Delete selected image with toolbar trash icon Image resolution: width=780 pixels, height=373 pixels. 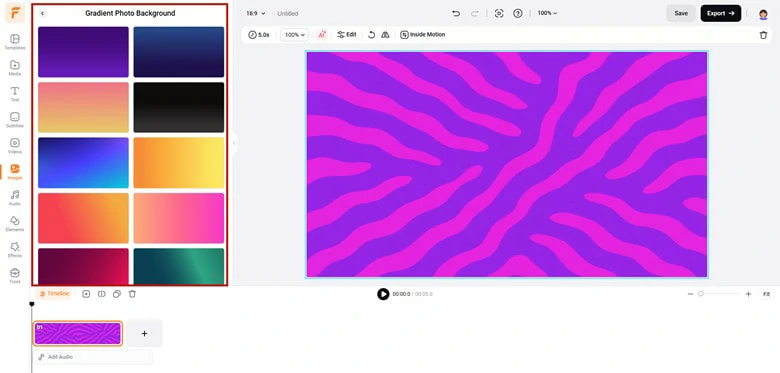click(x=763, y=35)
